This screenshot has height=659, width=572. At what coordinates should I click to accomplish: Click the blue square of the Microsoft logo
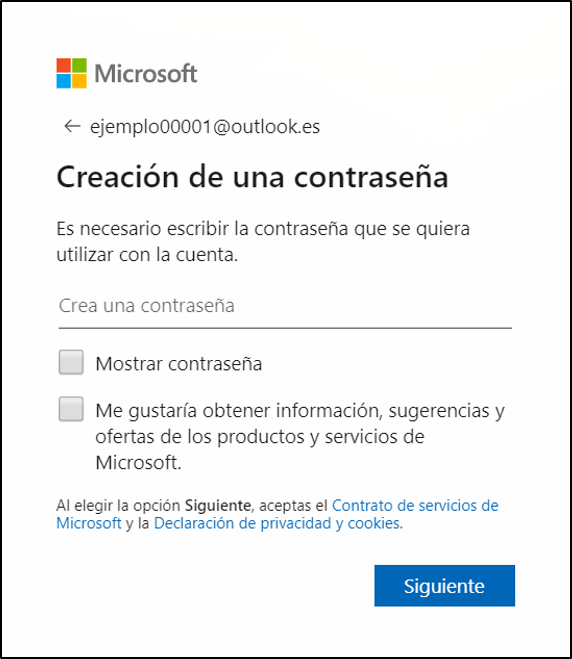tap(63, 82)
